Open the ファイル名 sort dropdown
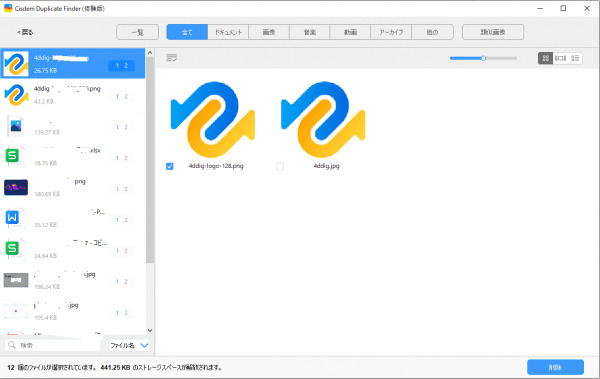This screenshot has height=379, width=600. click(129, 345)
